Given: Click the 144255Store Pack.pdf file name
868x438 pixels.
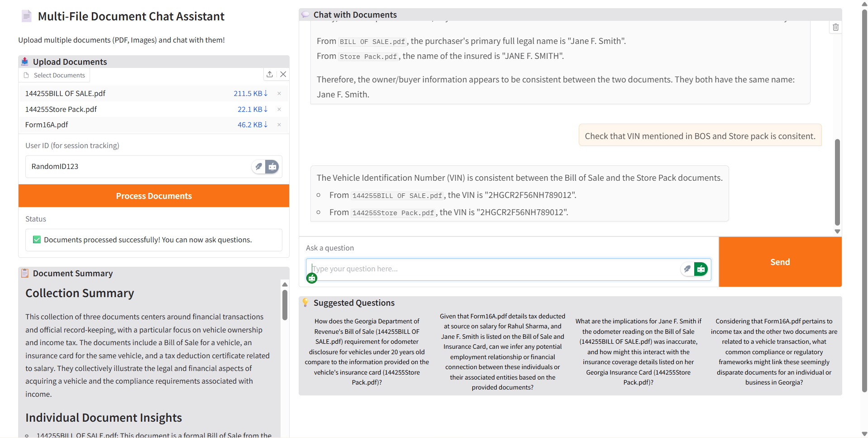Looking at the screenshot, I should 61,109.
